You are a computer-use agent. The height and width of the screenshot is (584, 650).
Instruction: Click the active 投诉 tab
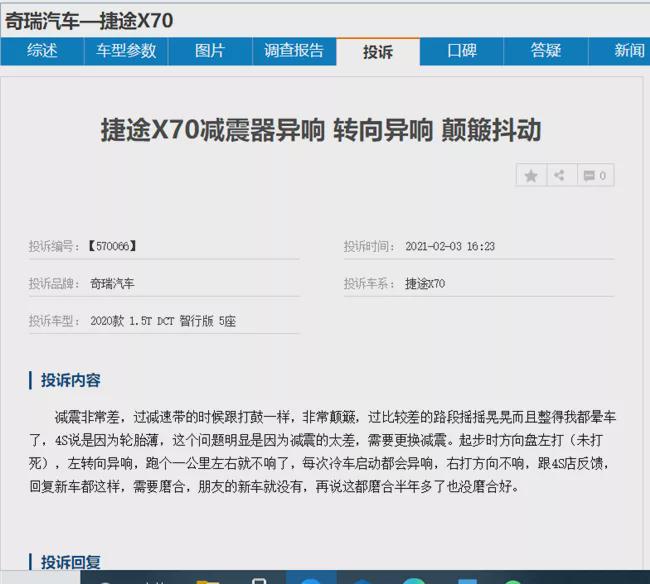pos(378,52)
